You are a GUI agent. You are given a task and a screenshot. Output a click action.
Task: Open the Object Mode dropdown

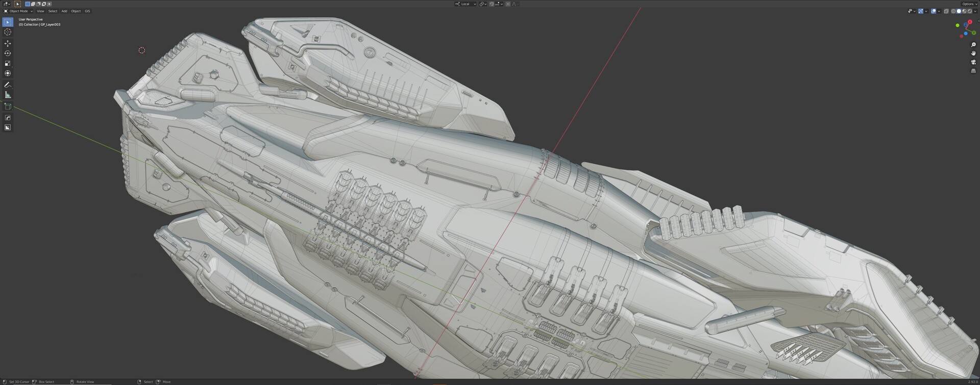[18, 11]
